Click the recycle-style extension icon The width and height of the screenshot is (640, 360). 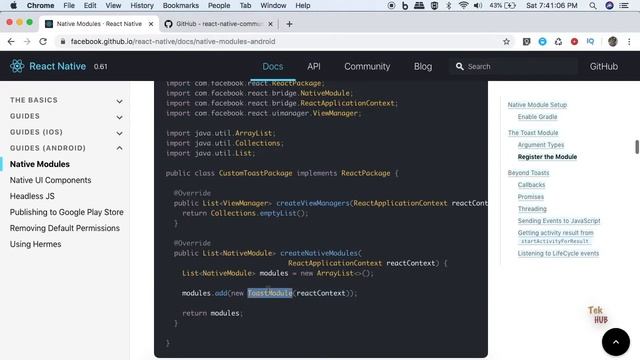coord(558,42)
